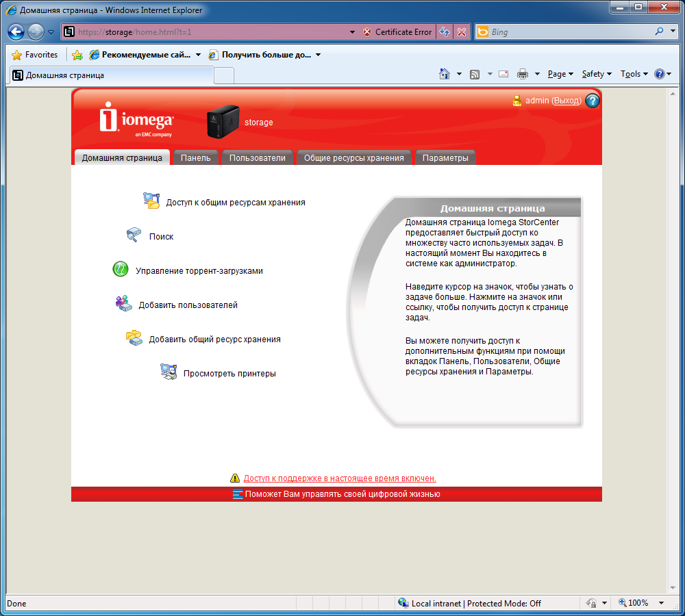Click the Local intranet zone icon
Screen dimensions: 685x616
(x=403, y=603)
